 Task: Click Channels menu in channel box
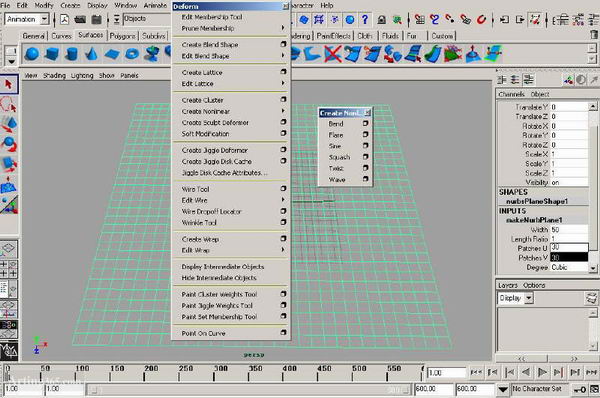pyautogui.click(x=511, y=94)
